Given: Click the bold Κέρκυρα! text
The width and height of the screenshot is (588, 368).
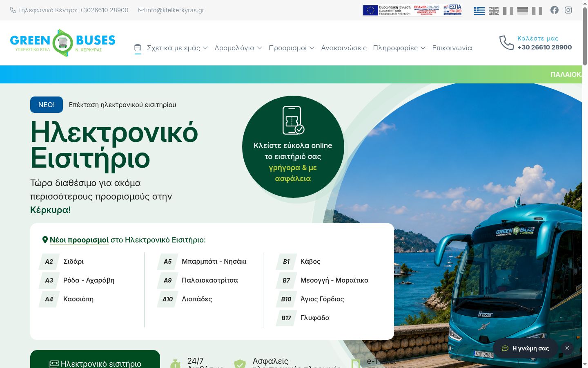Looking at the screenshot, I should coord(51,210).
